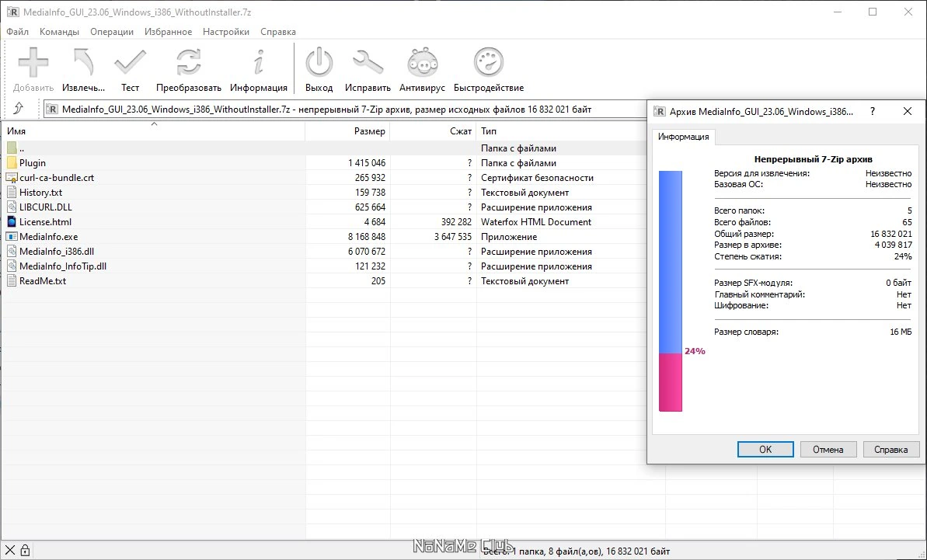Go up one folder level arrow
This screenshot has width=927, height=560.
tap(19, 108)
